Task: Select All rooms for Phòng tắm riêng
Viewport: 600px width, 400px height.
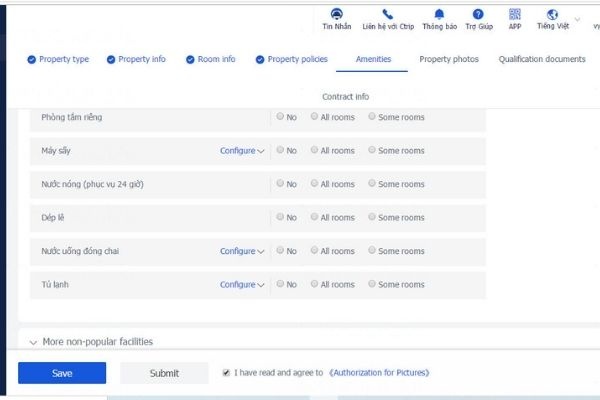Action: tap(314, 116)
